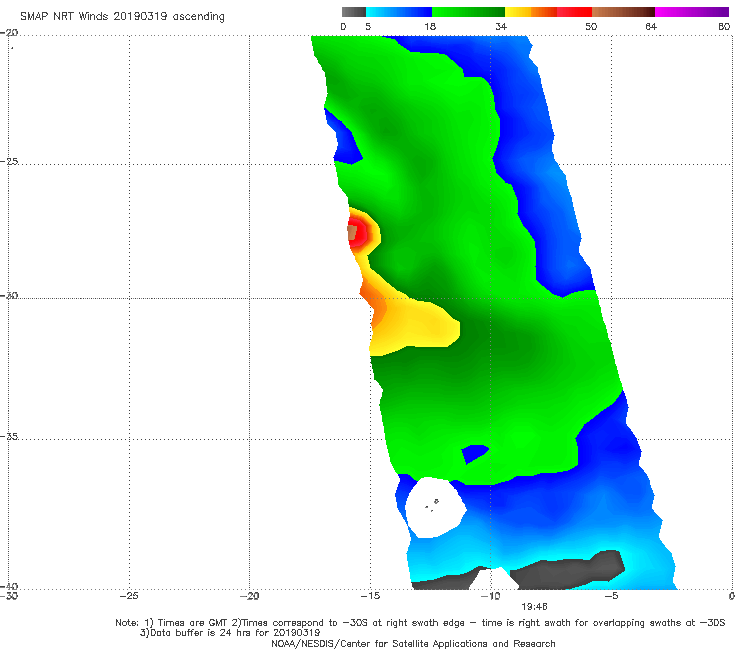The image size is (740, 650).
Task: Select the brown 50–64 segment of the color bar
Action: point(623,12)
